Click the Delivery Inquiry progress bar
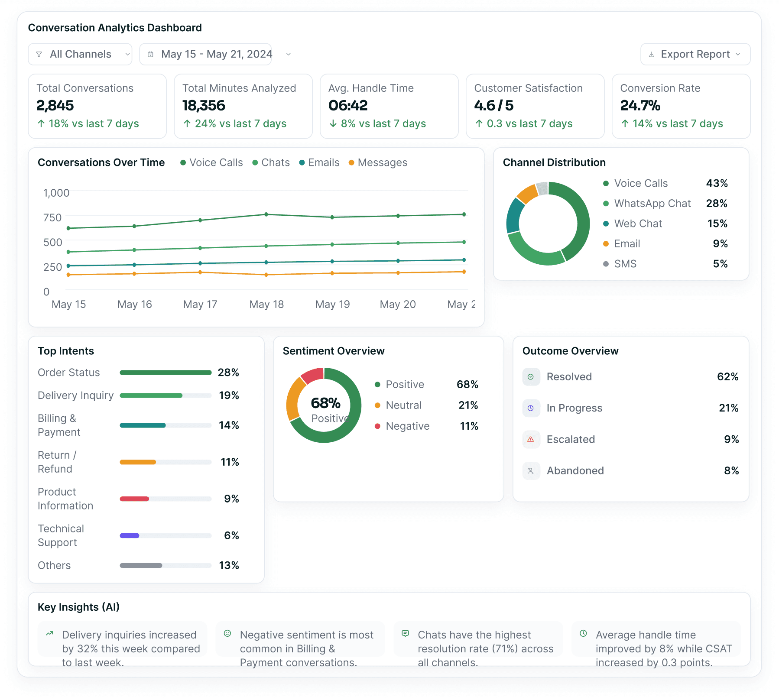Image resolution: width=779 pixels, height=700 pixels. click(x=166, y=395)
